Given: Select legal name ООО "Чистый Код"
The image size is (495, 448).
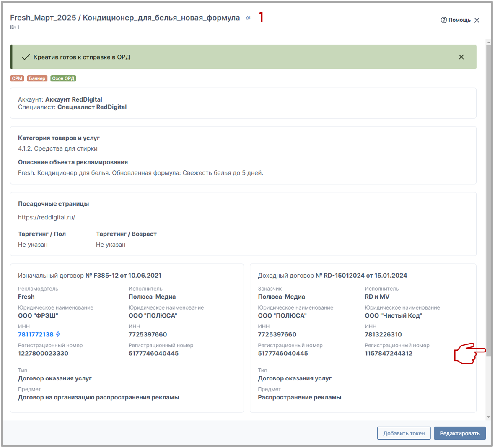Looking at the screenshot, I should tap(393, 315).
